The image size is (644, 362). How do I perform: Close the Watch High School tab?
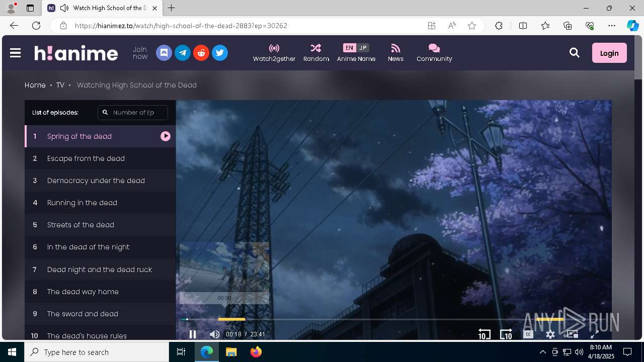pos(155,8)
